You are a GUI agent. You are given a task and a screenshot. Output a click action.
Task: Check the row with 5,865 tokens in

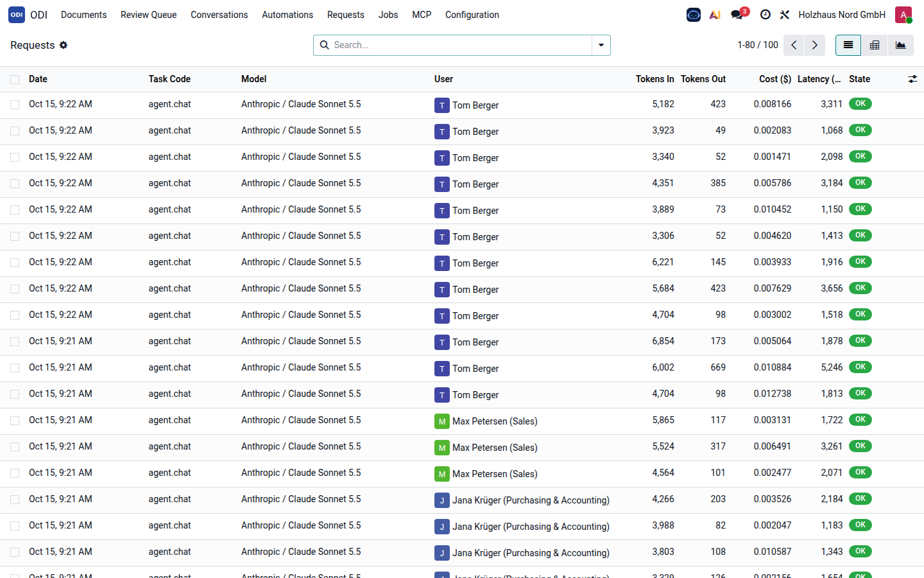click(x=15, y=421)
